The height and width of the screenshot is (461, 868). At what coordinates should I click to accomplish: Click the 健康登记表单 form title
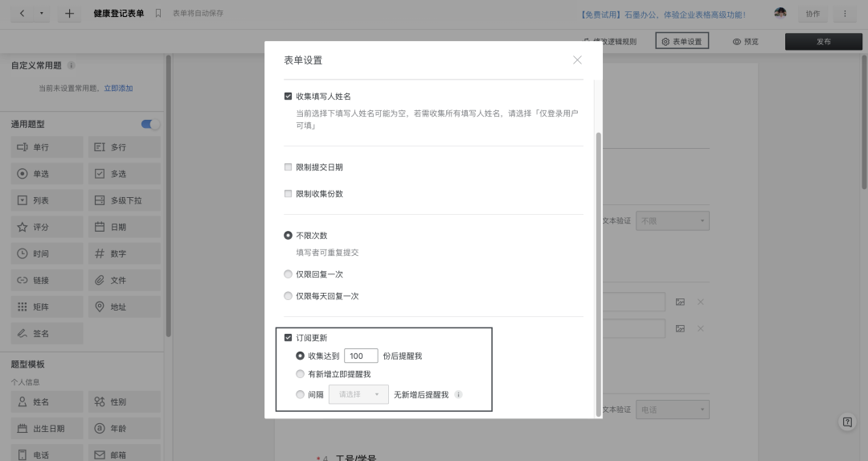point(118,14)
